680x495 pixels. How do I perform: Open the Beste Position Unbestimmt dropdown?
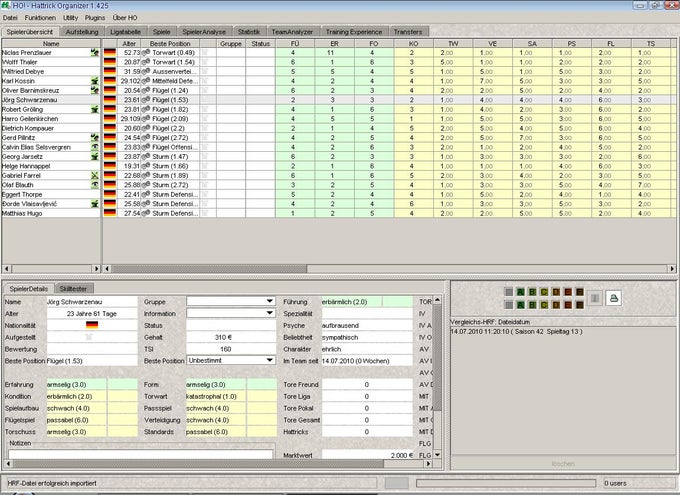pos(231,360)
